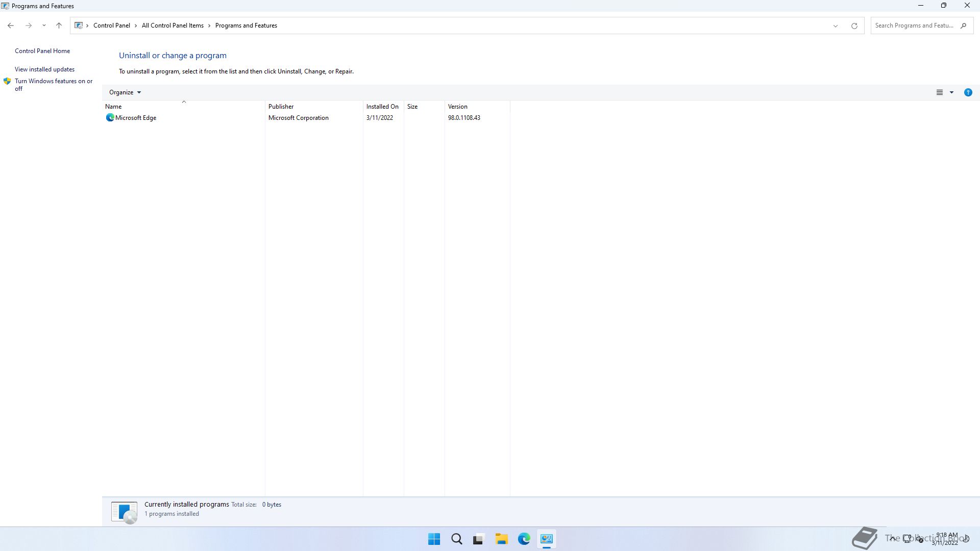Click the Control Panel taskbar icon
Viewport: 980px width, 551px height.
pos(546,539)
